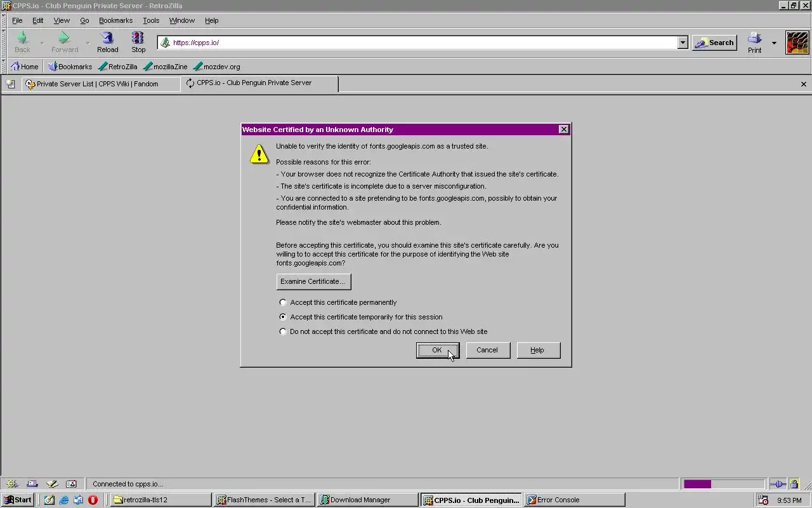Click the online/offline plug status icon
The width and height of the screenshot is (812, 508).
tap(778, 484)
